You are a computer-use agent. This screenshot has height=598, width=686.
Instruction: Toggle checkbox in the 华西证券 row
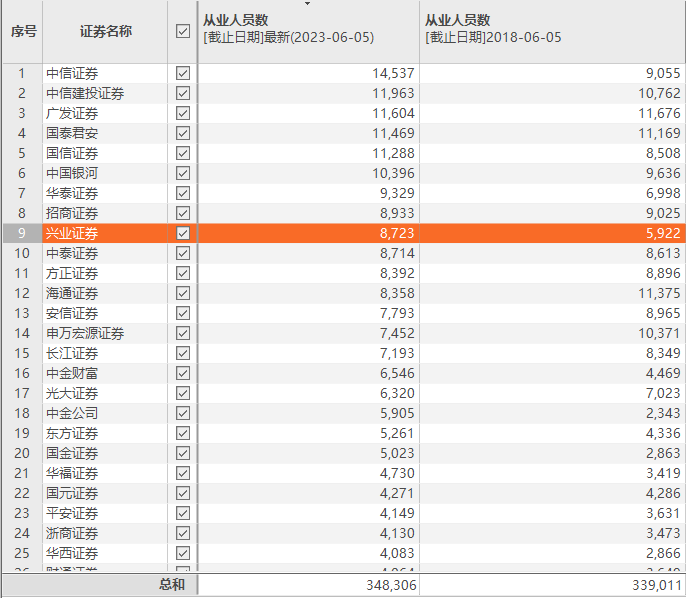tap(182, 553)
